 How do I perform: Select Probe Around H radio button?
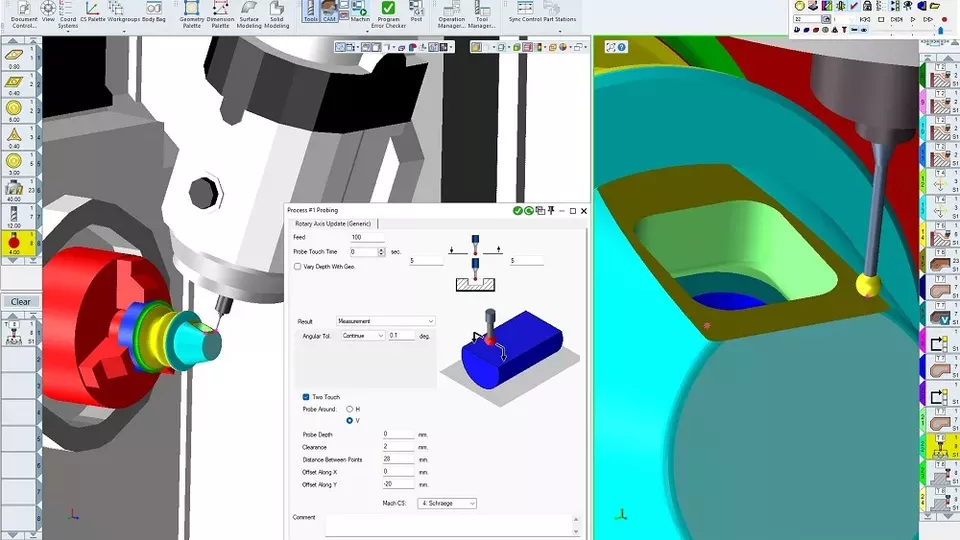350,409
